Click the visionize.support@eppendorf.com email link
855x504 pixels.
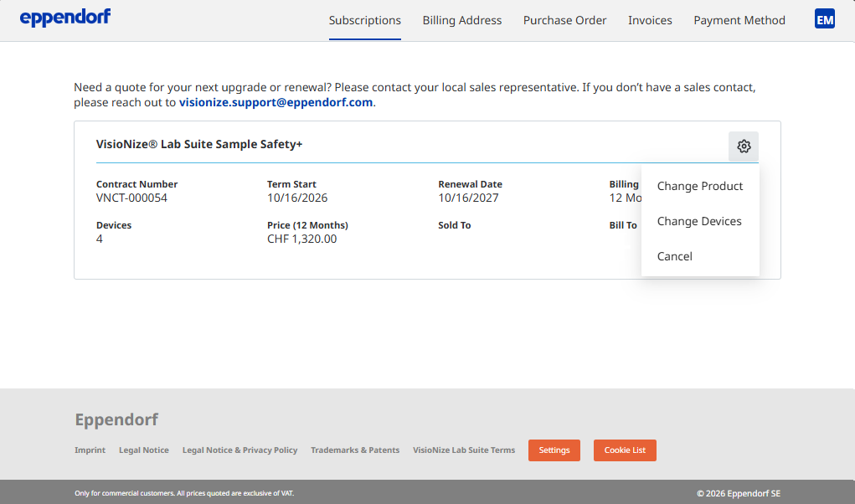pos(276,102)
